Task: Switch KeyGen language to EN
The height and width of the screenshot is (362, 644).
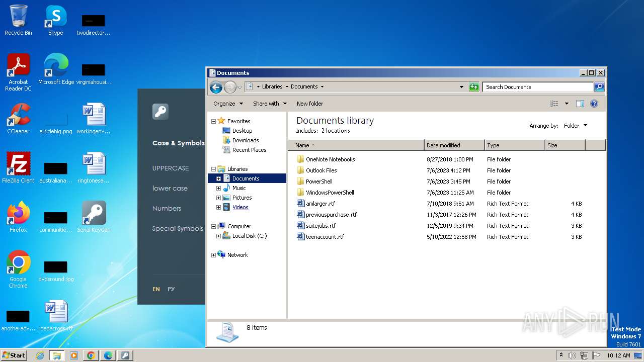Action: click(156, 289)
